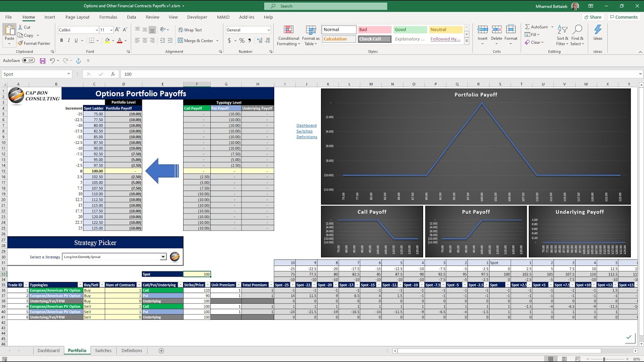Open the Page Layout ribbon tab
The height and width of the screenshot is (362, 644).
[x=77, y=17]
